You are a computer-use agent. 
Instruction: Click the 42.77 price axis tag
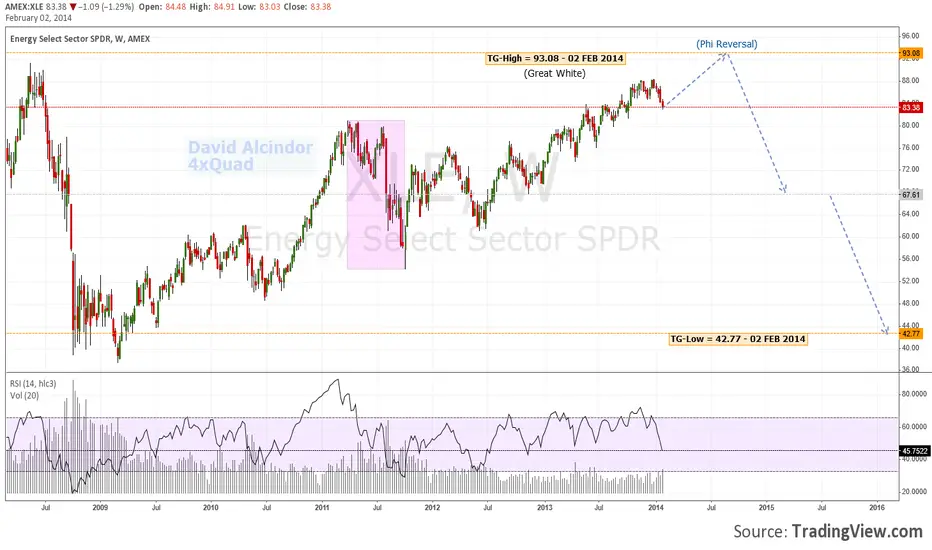coord(911,334)
